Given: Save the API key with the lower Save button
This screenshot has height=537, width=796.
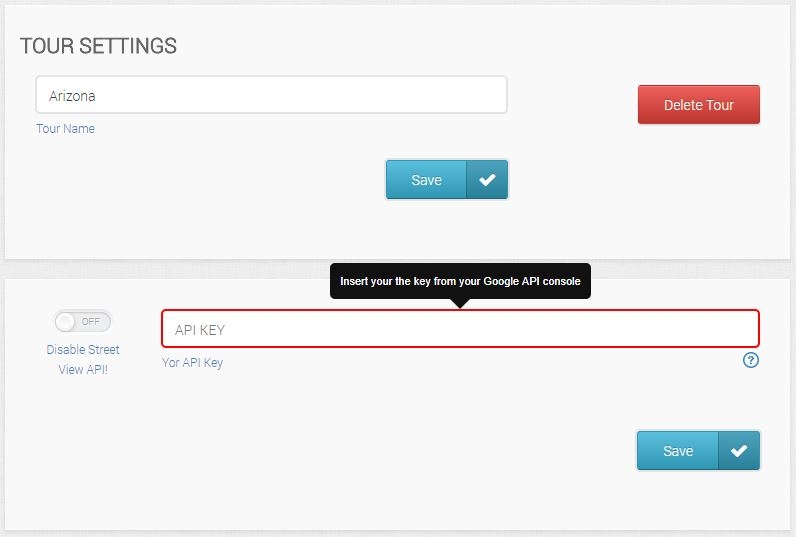Looking at the screenshot, I should click(x=678, y=451).
